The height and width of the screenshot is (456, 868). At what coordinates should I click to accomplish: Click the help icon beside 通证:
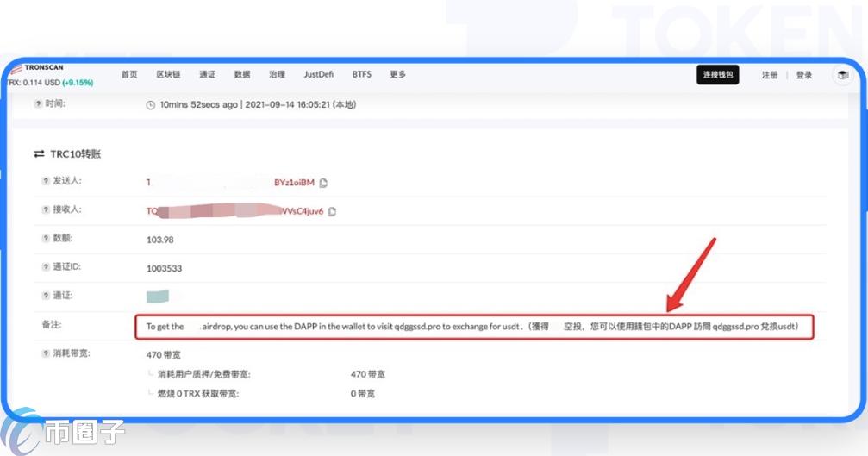[x=46, y=296]
